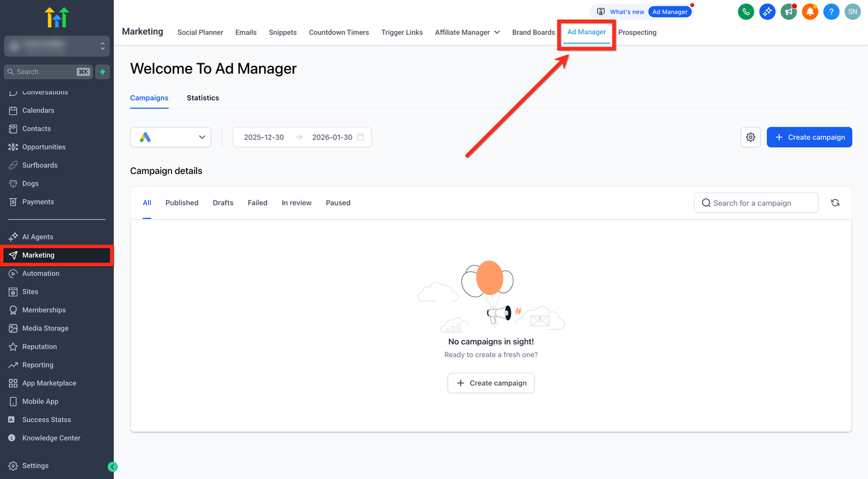Open the campaign date range picker
This screenshot has height=479, width=868.
[x=302, y=137]
